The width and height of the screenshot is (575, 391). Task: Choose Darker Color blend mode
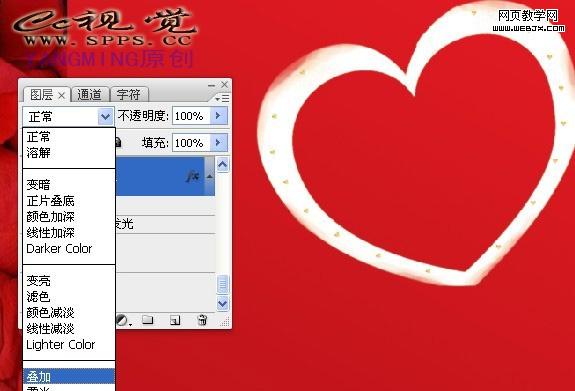[59, 249]
